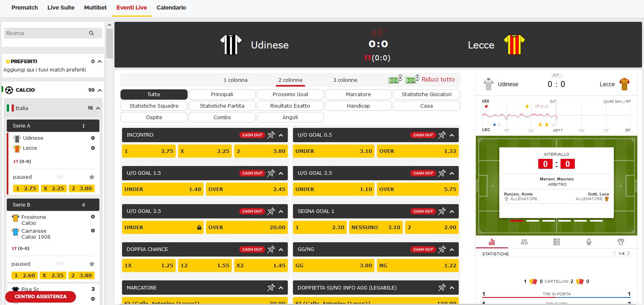
Task: Pin the DOPPIETTA SI/NO market
Action: click(x=442, y=288)
